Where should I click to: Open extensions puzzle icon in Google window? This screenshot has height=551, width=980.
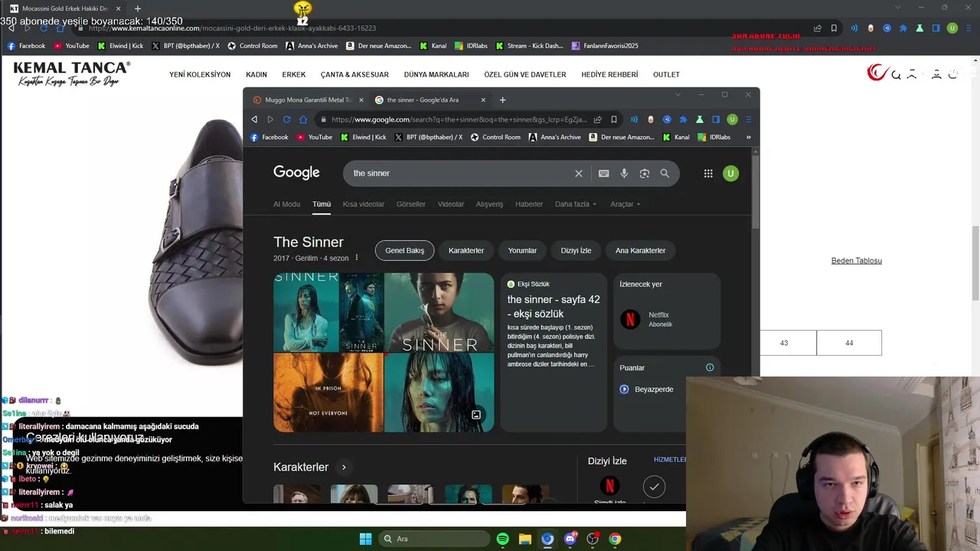point(683,119)
